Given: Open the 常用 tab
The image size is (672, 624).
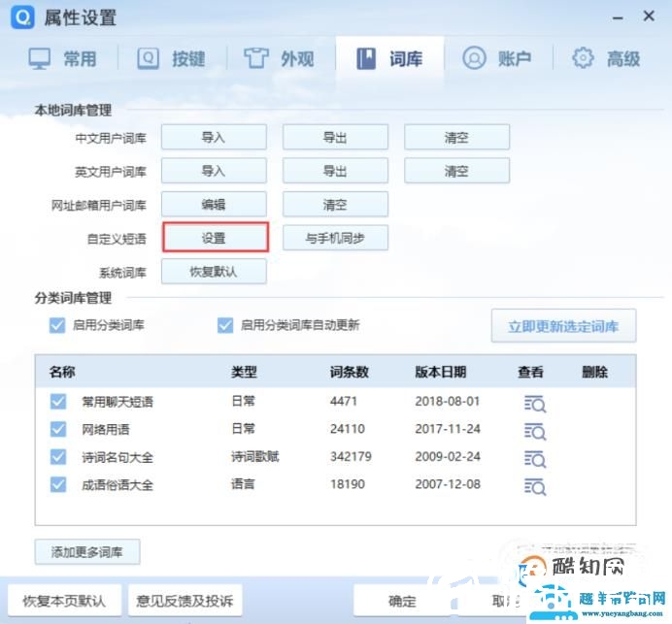Looking at the screenshot, I should click(x=62, y=58).
